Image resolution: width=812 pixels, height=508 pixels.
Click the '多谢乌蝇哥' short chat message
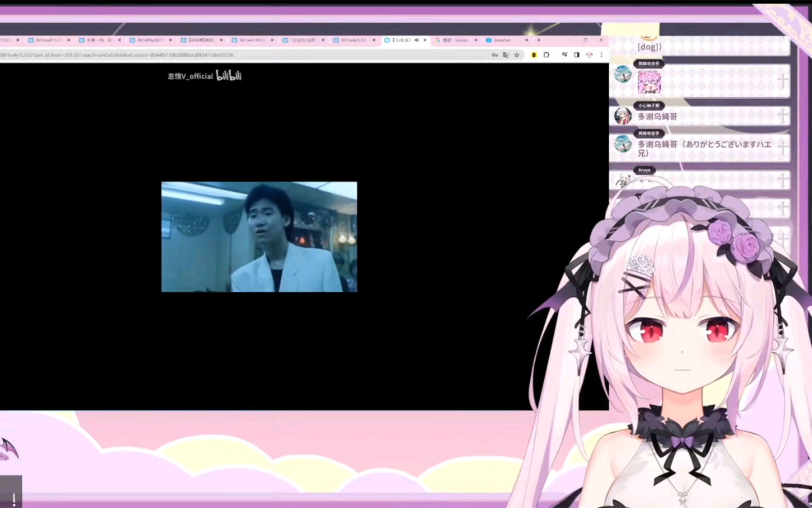[657, 116]
